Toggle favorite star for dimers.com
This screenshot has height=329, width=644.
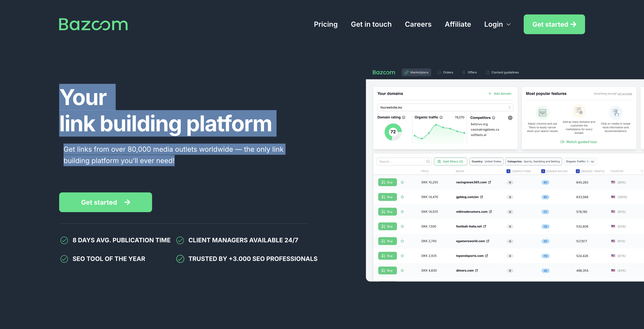[402, 270]
